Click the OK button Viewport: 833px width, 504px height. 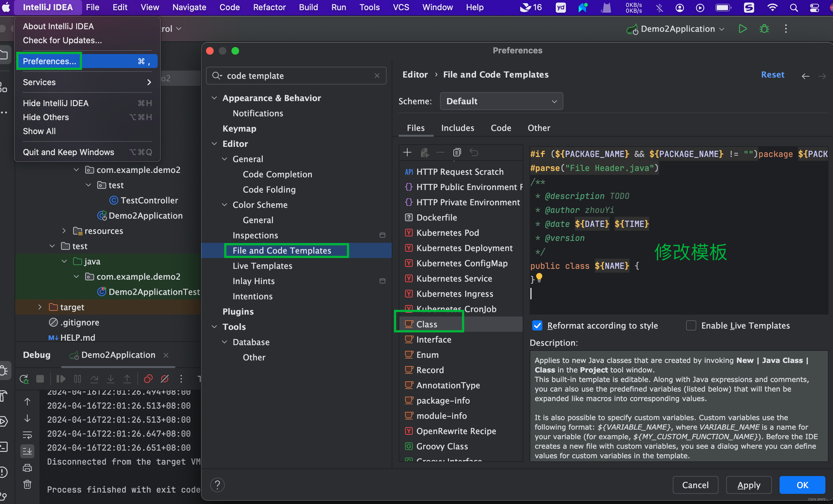point(802,485)
